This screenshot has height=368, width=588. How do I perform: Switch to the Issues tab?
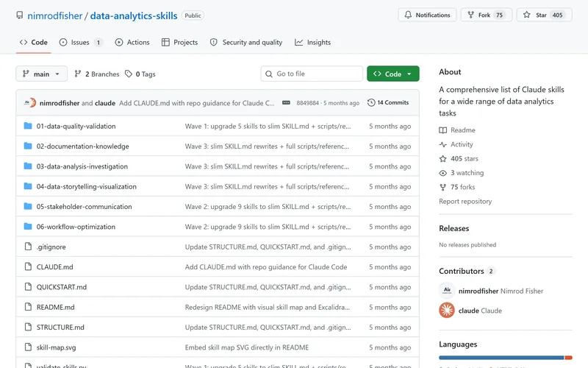pos(81,43)
